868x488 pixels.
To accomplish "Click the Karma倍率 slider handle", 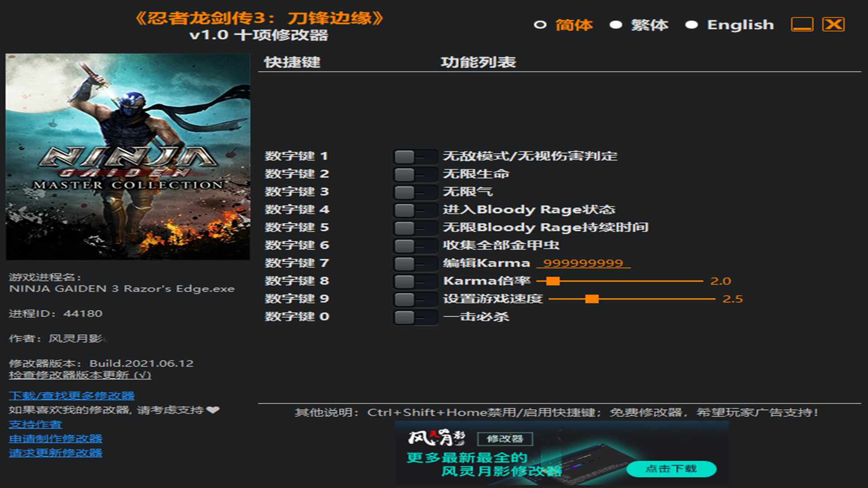I will tap(552, 281).
